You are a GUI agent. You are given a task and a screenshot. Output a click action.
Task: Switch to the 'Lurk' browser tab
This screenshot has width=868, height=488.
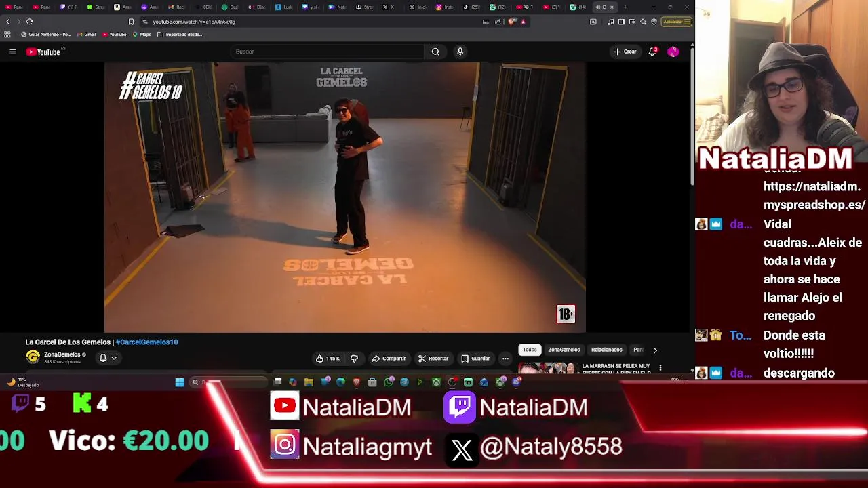tap(283, 7)
